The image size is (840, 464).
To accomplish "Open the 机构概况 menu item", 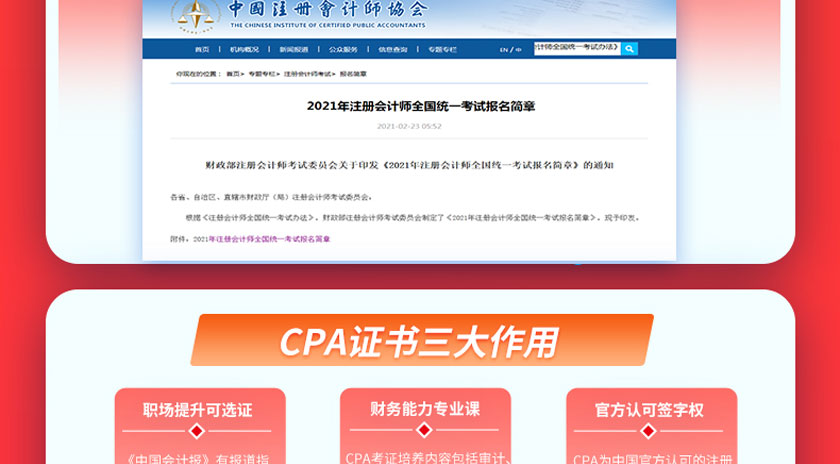I will (x=244, y=49).
